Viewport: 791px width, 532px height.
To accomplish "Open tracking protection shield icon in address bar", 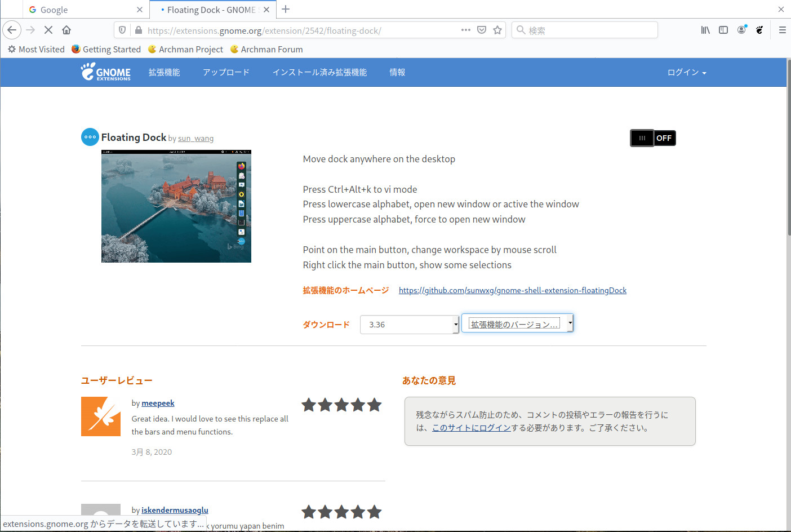I will click(122, 30).
